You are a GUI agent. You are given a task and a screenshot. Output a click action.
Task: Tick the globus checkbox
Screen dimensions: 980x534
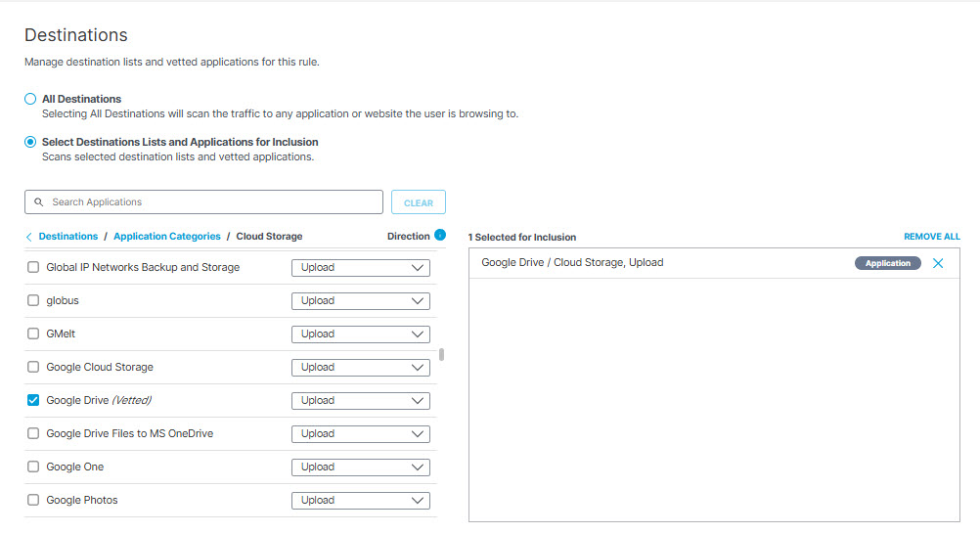click(33, 301)
